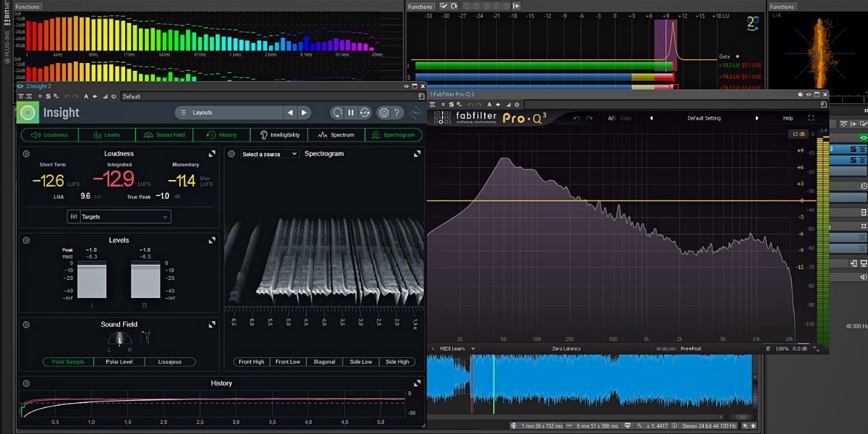Maximize the Loudness panel
This screenshot has width=868, height=434.
212,154
